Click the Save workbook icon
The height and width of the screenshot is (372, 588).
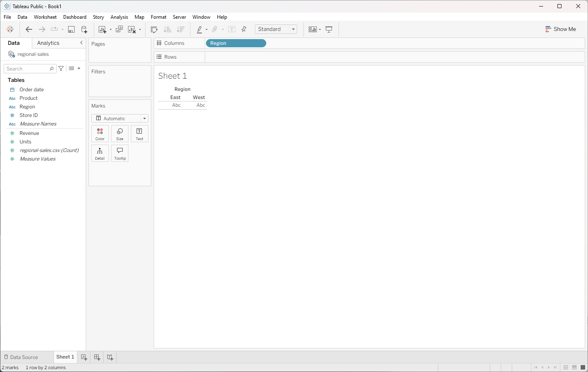tap(71, 29)
